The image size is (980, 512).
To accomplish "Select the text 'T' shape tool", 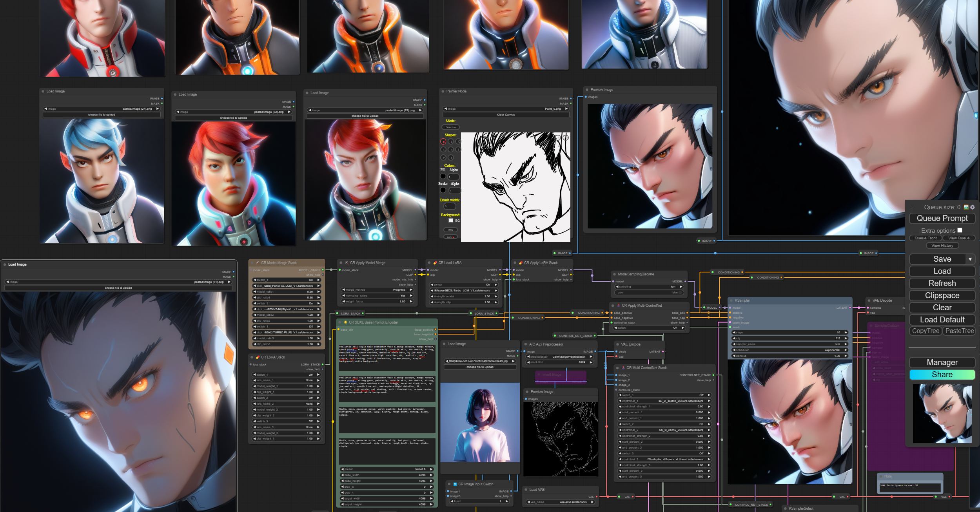I will [451, 157].
